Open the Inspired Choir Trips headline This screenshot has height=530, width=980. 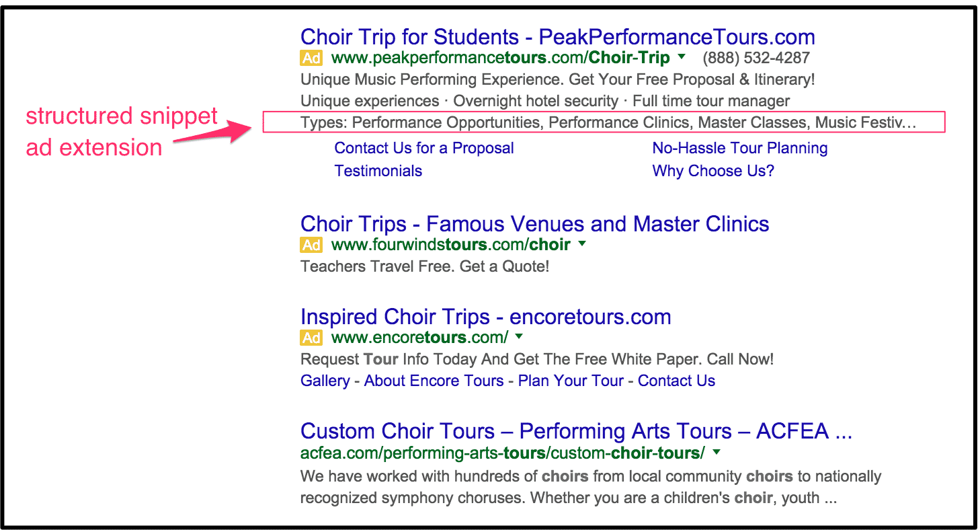click(x=486, y=316)
